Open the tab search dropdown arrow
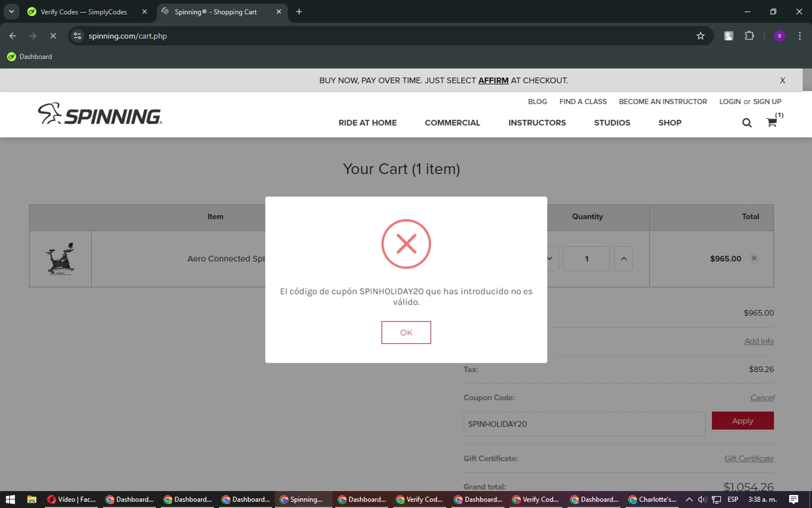812x508 pixels. coord(11,12)
